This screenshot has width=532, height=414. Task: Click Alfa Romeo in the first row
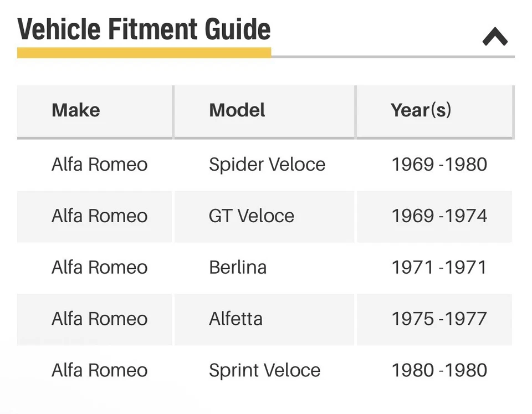(x=99, y=164)
